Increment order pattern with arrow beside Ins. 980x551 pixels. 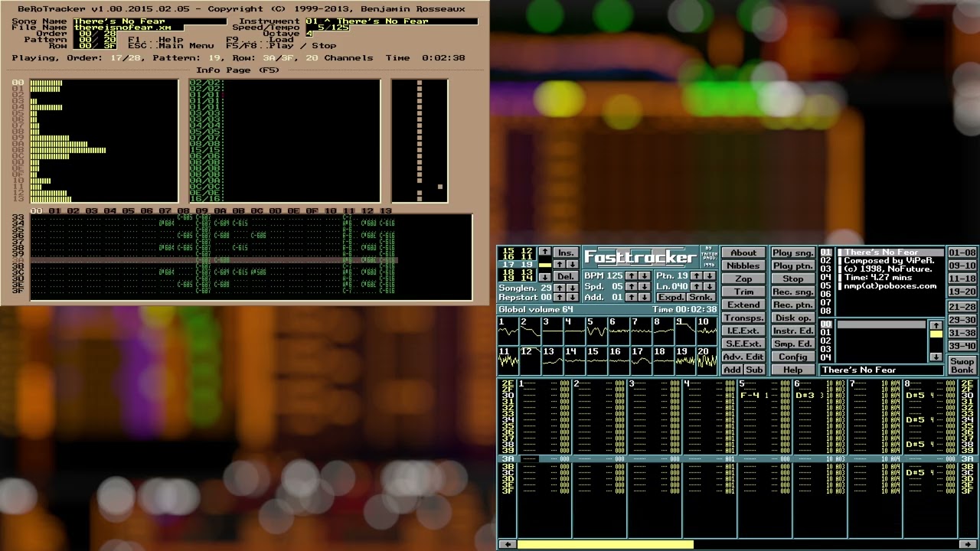pos(560,264)
